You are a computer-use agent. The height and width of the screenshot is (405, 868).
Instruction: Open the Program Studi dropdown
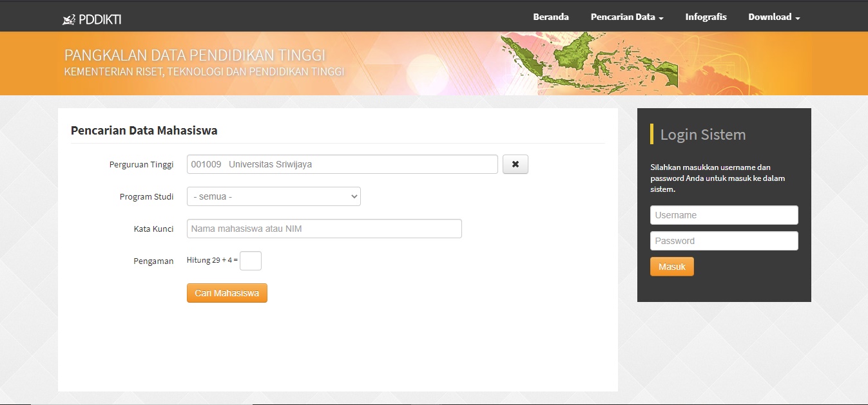pyautogui.click(x=273, y=196)
